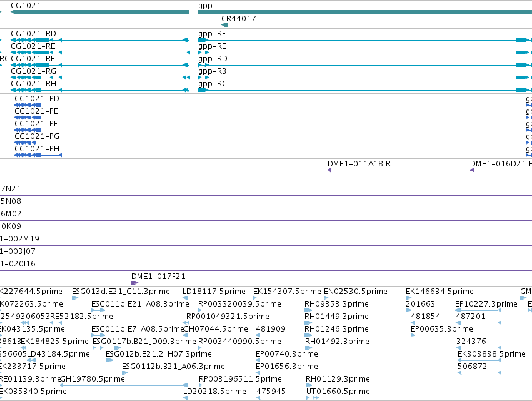
Task: Click the 6M02 clone line label
Action: tap(11, 214)
